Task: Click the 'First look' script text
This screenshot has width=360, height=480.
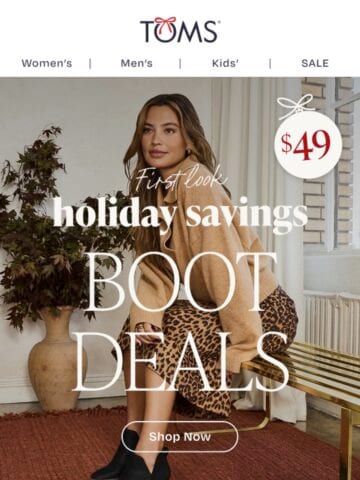Action: [x=182, y=179]
